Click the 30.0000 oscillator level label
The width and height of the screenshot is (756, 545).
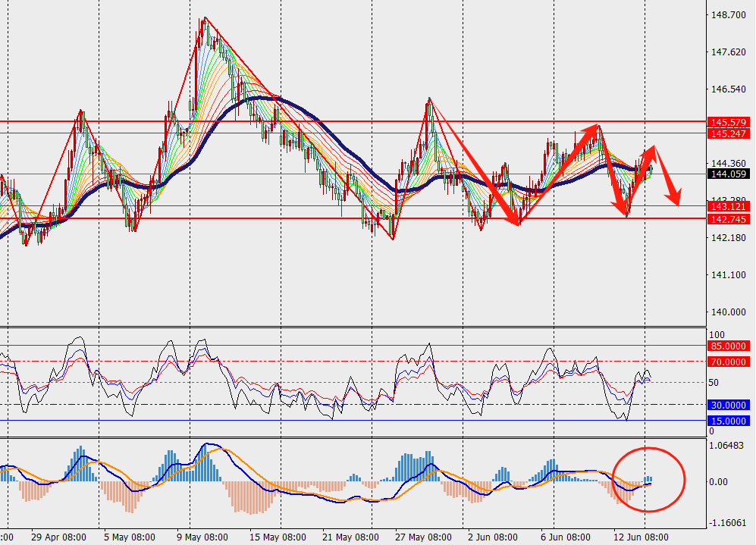tap(727, 405)
